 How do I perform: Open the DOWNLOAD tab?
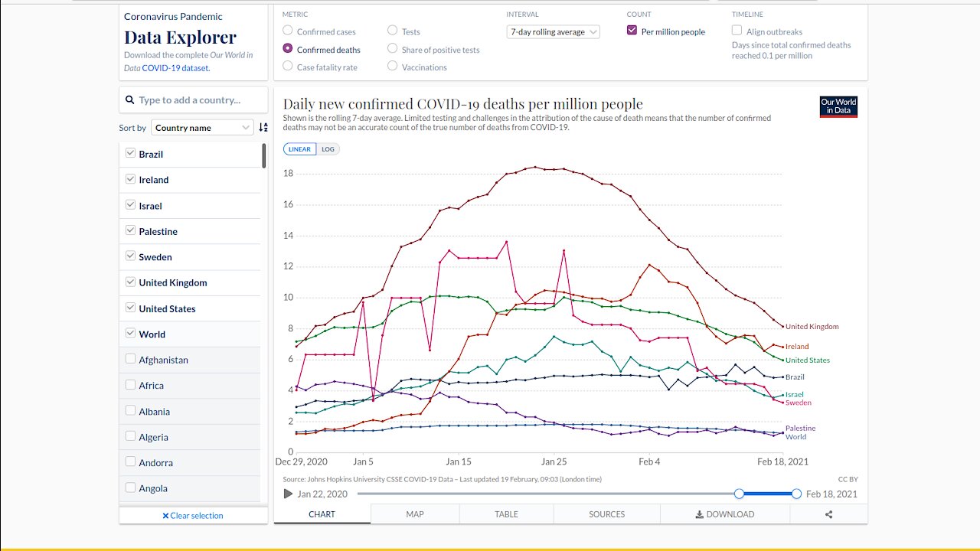point(725,514)
